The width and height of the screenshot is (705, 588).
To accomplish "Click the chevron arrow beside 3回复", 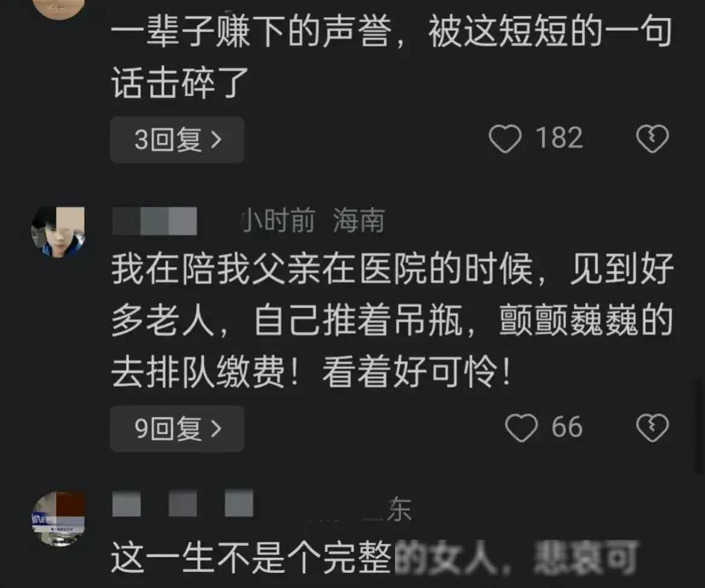I will click(217, 140).
